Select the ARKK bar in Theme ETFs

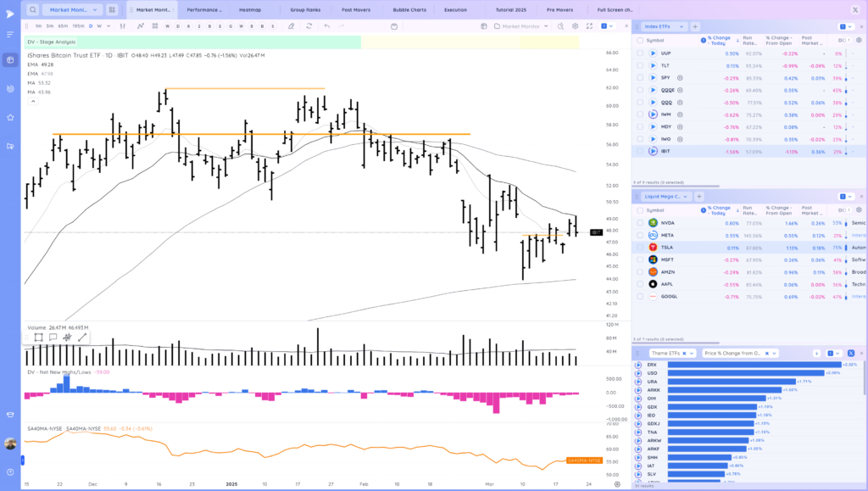[x=726, y=390]
